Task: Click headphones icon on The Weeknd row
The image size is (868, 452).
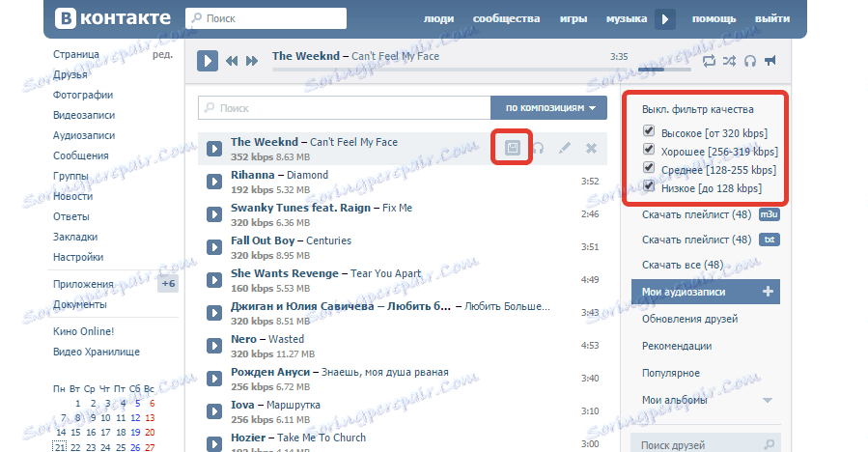Action: click(x=538, y=148)
